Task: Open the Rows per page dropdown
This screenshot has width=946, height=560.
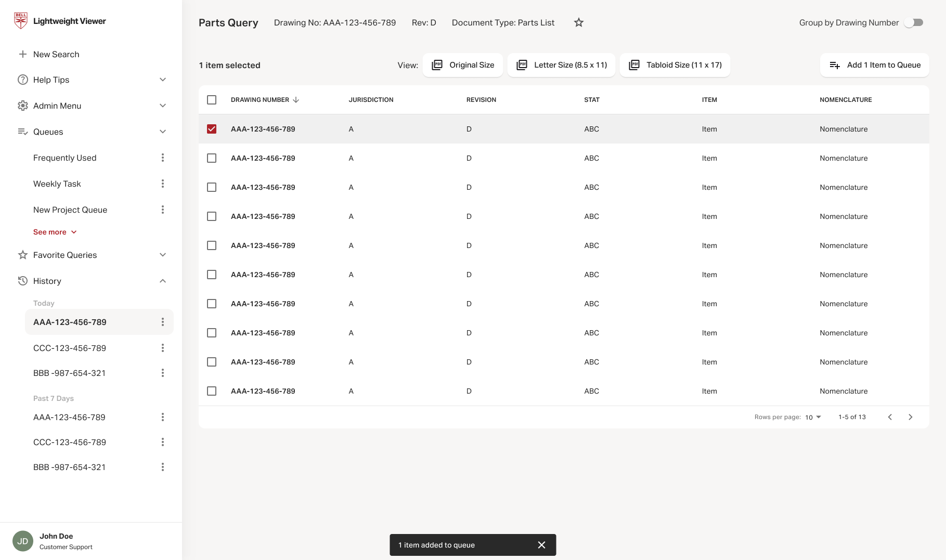Action: point(813,417)
